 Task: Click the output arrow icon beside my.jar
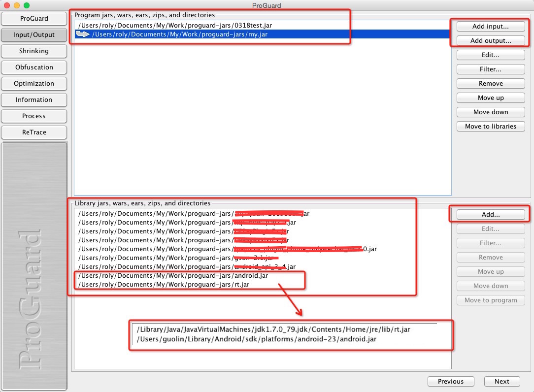(x=82, y=34)
